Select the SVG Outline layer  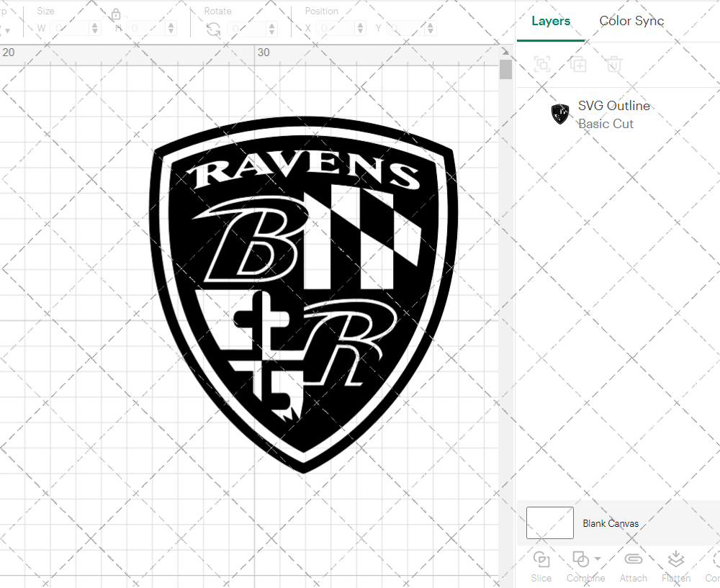pos(613,114)
